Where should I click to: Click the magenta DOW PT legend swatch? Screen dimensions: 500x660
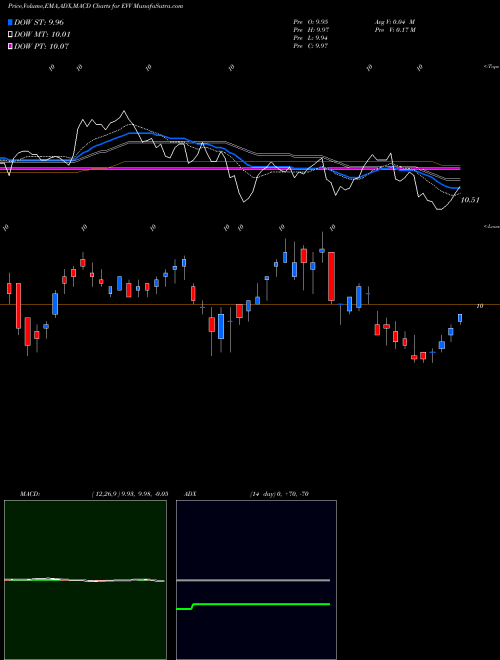tap(10, 46)
